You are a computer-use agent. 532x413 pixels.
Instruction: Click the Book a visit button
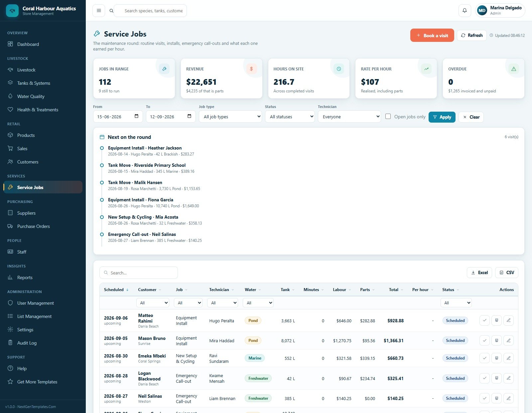[x=432, y=35]
